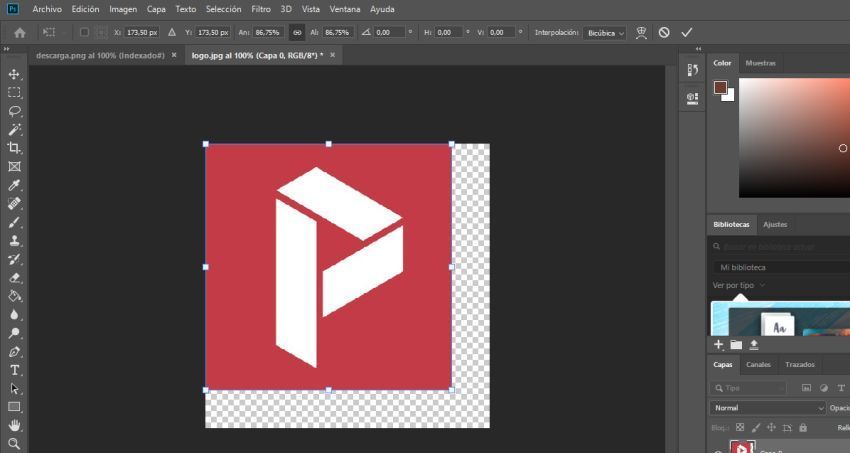Toggle the maintain aspect ratio link

[x=297, y=33]
